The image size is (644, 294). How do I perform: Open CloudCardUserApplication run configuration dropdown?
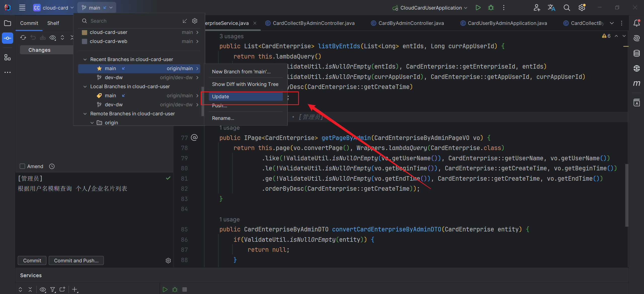pyautogui.click(x=430, y=8)
